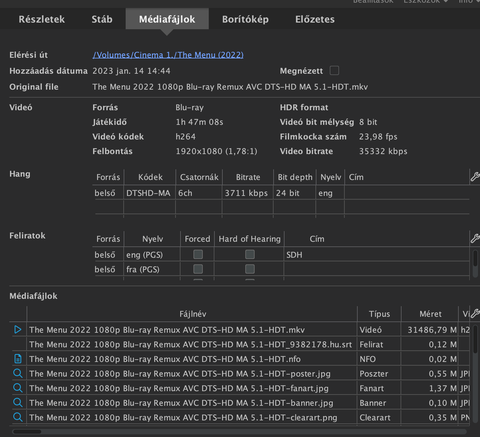Click the Fájlnév column header
Screen dimensions: 480x437
[x=192, y=314]
